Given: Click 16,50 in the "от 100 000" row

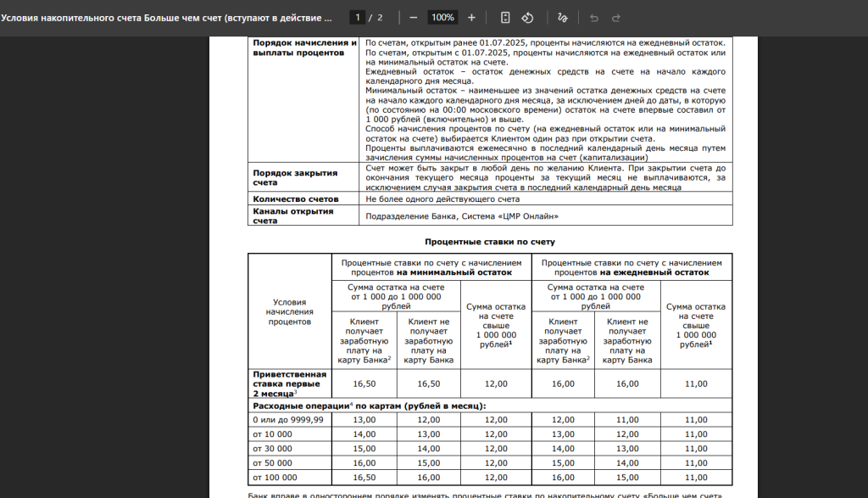Looking at the screenshot, I should click(x=364, y=478).
